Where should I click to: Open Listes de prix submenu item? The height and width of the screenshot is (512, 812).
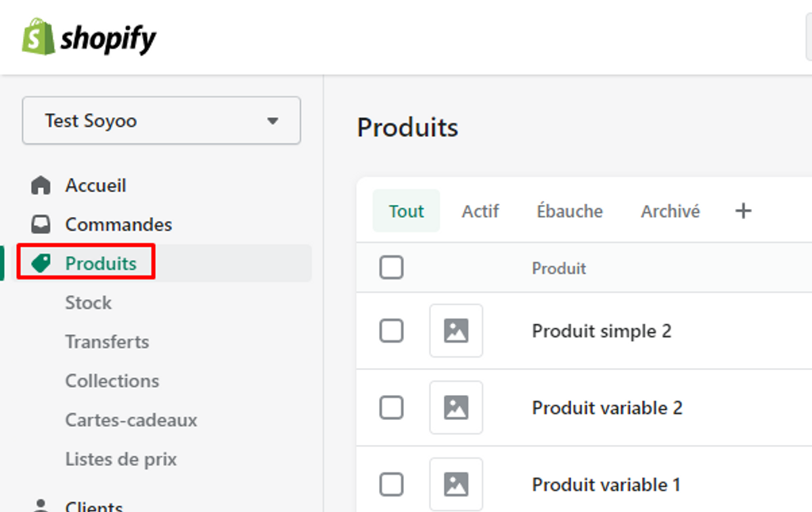tap(121, 459)
